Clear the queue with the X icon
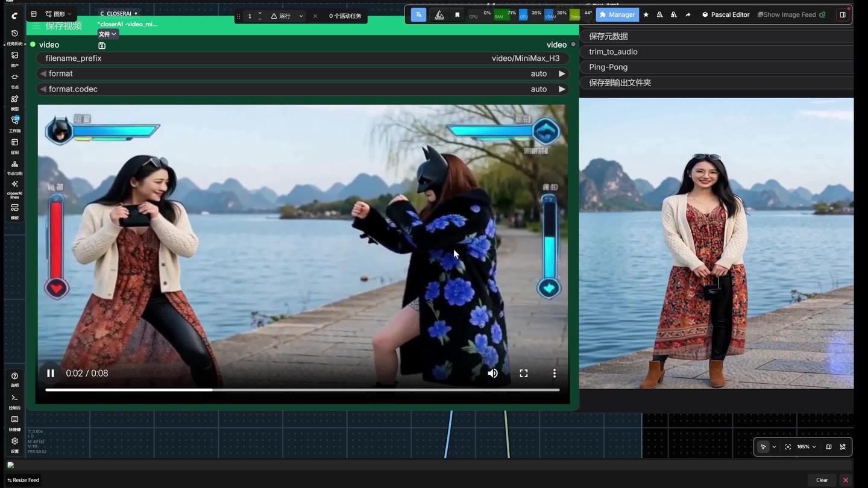868x488 pixels. [x=315, y=16]
